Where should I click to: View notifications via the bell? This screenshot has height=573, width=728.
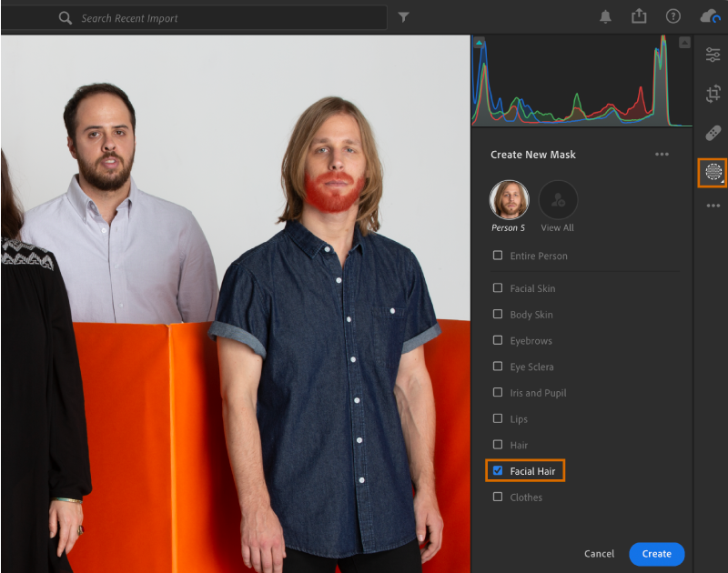tap(605, 15)
